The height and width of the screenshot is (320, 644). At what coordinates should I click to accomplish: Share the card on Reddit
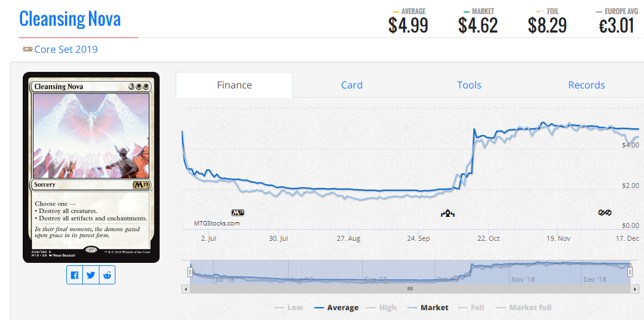tap(107, 275)
